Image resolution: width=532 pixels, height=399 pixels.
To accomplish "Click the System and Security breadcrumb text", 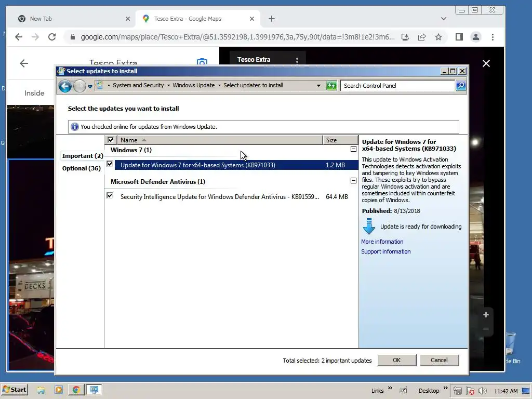I will point(138,86).
